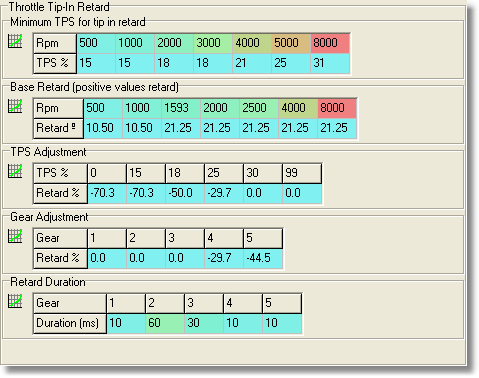Select TPS Adjustment header cell 99

coord(302,173)
